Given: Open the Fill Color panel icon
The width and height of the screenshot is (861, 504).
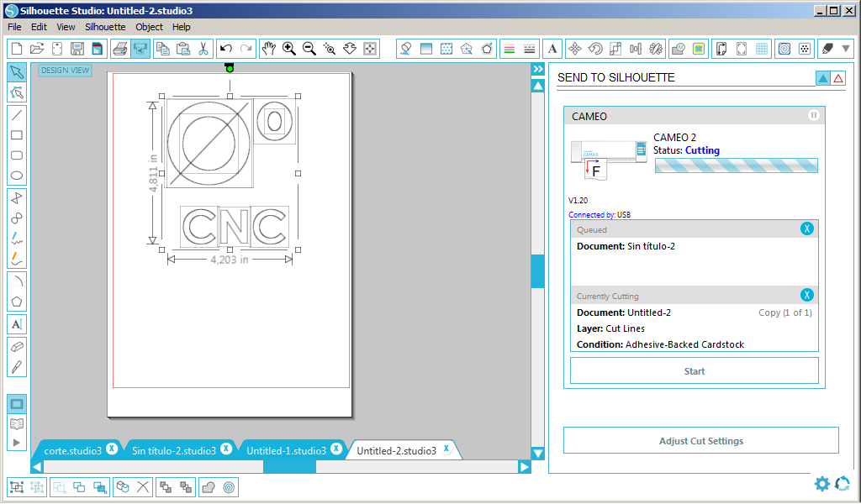Looking at the screenshot, I should click(406, 49).
